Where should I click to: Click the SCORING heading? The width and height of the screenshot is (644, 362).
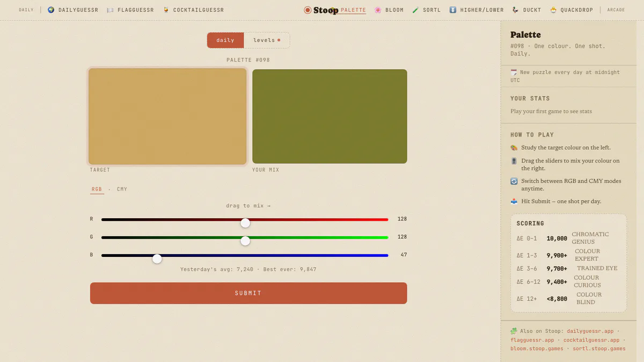click(x=530, y=224)
